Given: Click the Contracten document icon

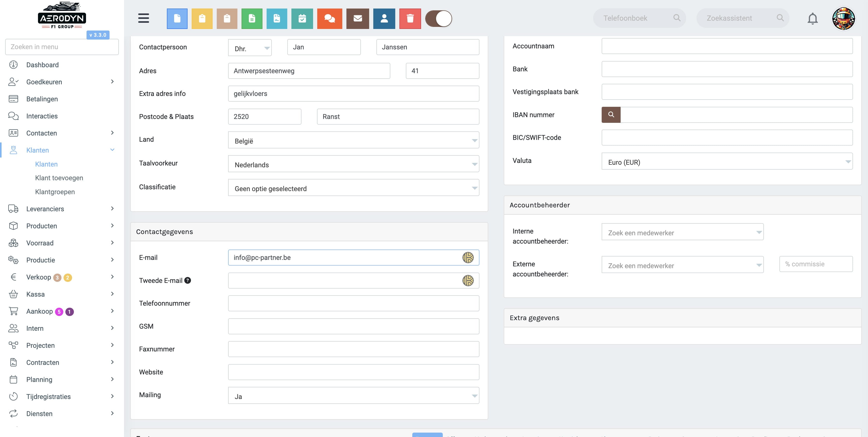Looking at the screenshot, I should (13, 363).
